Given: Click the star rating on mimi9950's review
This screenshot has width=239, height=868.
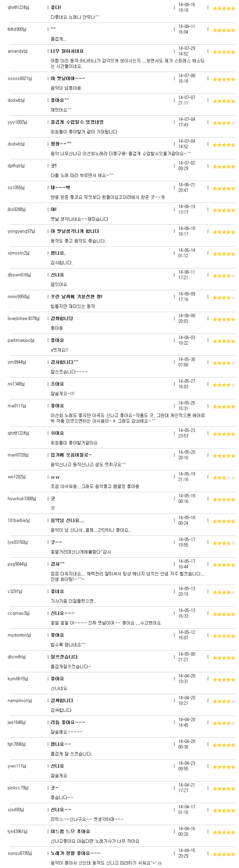Looking at the screenshot, I should 224,298.
